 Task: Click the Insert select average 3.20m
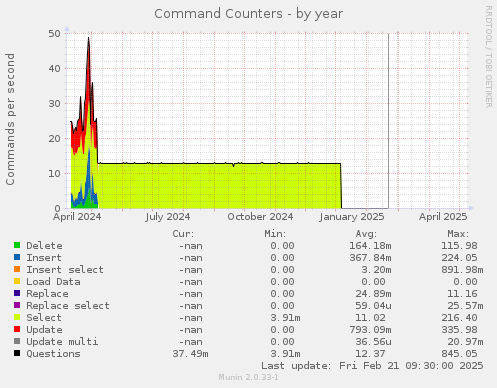click(x=376, y=270)
